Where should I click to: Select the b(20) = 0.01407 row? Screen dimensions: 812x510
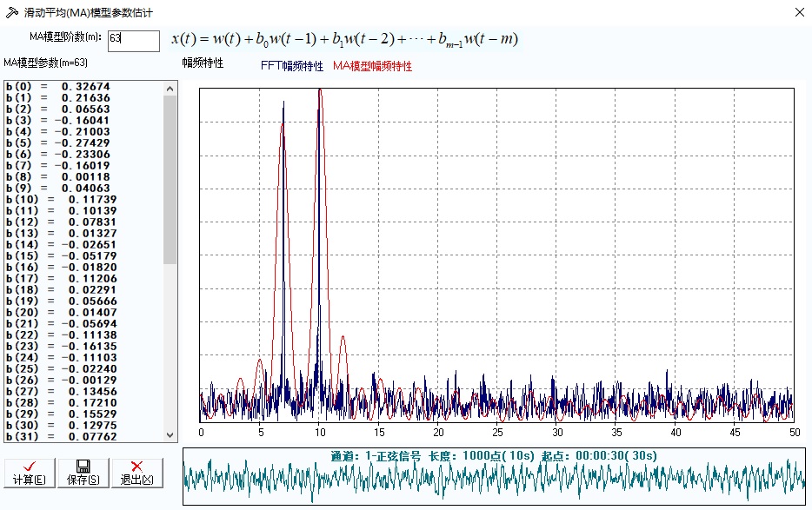83,313
